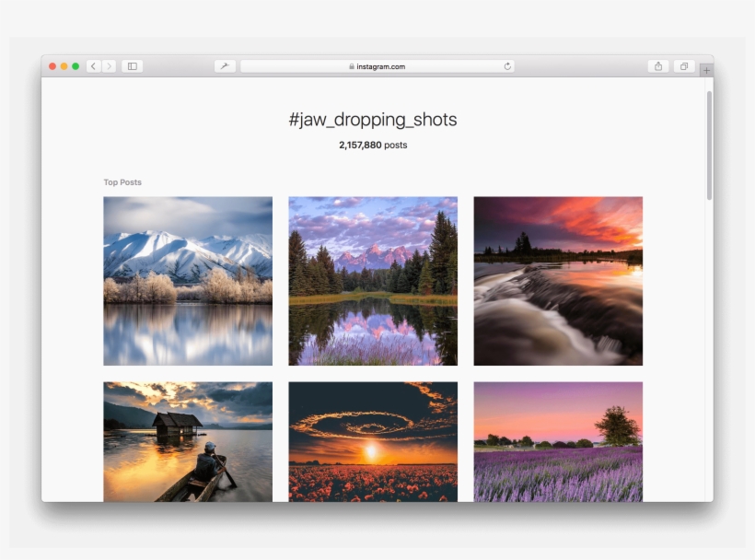Toggle the Safari sidebar
The image size is (755, 560).
click(133, 66)
